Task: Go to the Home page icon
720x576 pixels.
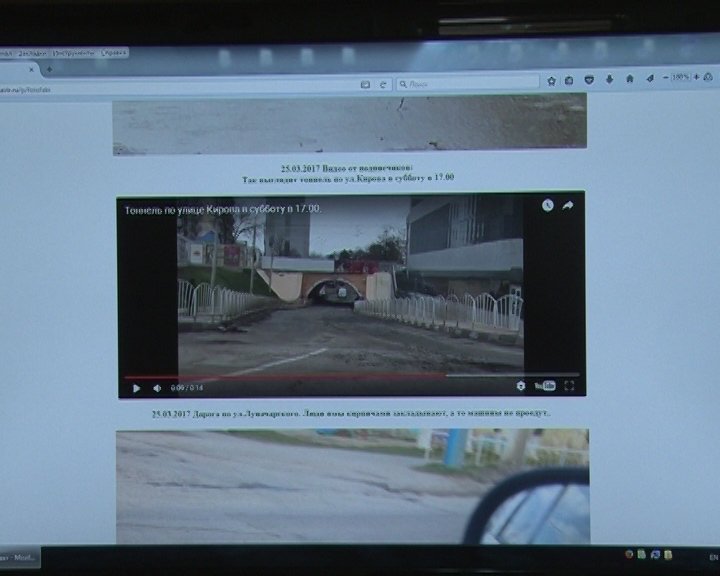Action: point(630,79)
